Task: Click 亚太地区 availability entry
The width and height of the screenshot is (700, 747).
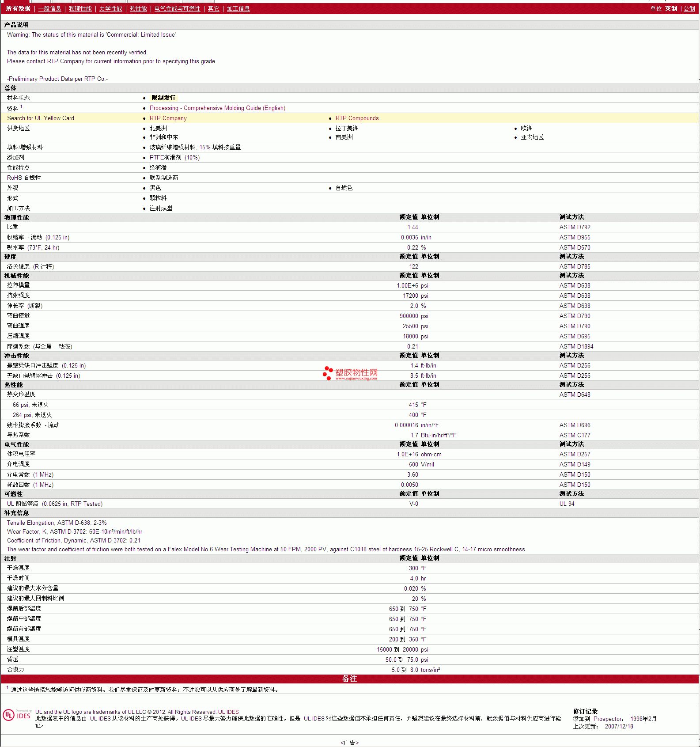Action: pyautogui.click(x=532, y=137)
